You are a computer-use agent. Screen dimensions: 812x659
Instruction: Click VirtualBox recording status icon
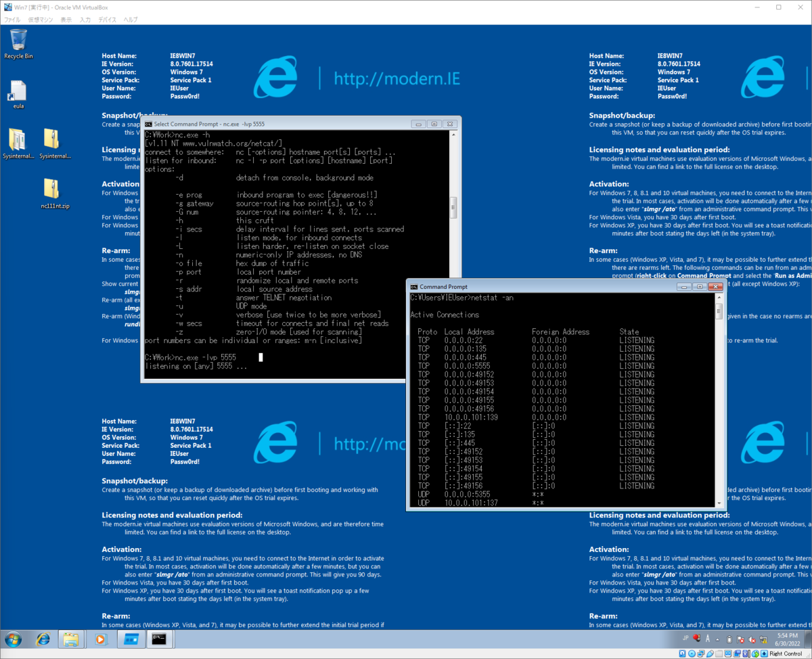[737, 654]
